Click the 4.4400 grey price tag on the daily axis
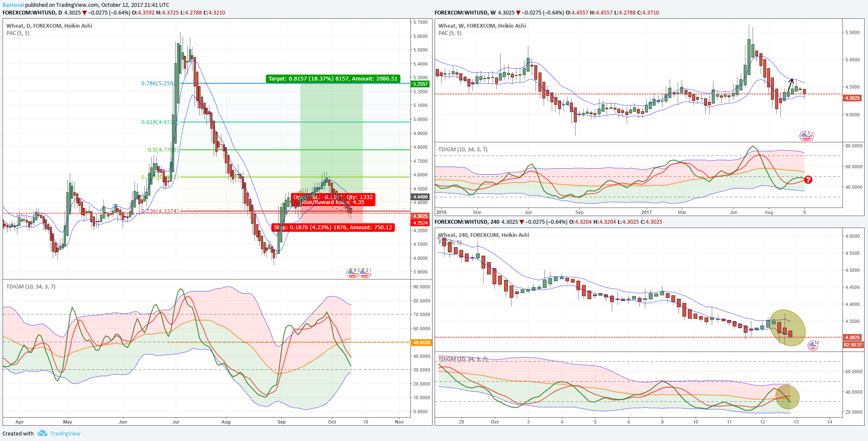 click(x=420, y=197)
